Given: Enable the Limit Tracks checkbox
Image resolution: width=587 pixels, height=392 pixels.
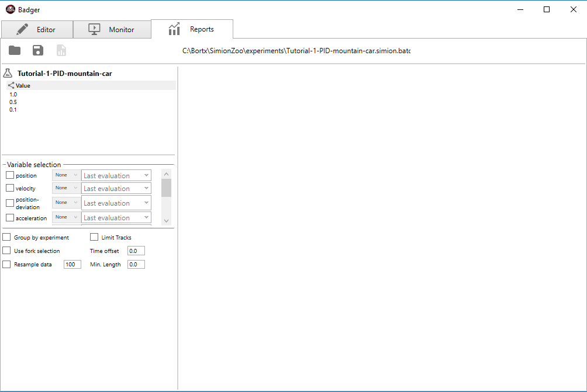Looking at the screenshot, I should click(94, 237).
